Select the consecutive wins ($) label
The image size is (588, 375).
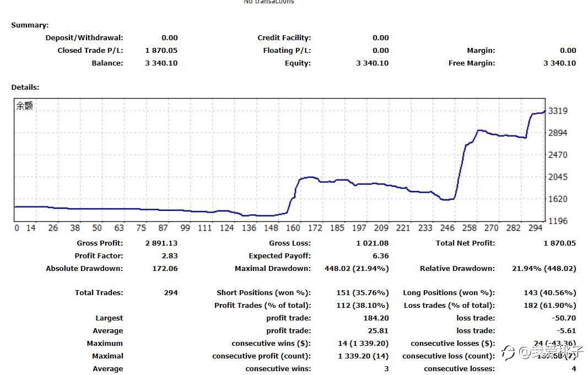click(271, 344)
